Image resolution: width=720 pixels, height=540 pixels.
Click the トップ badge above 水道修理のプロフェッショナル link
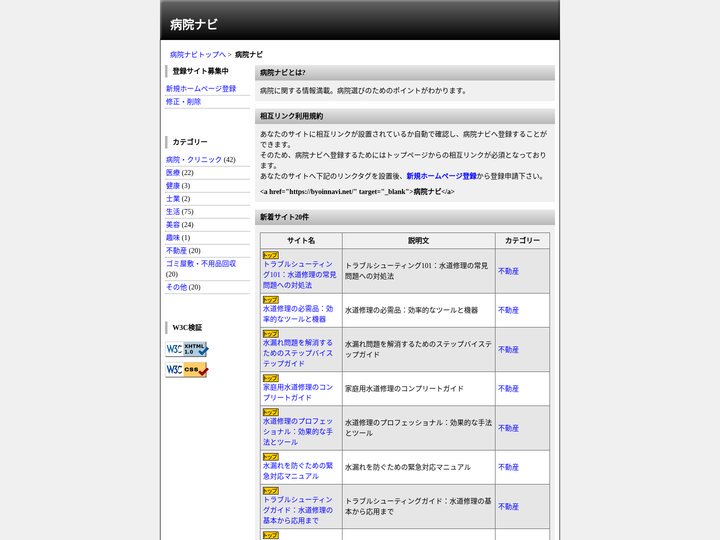tap(270, 412)
